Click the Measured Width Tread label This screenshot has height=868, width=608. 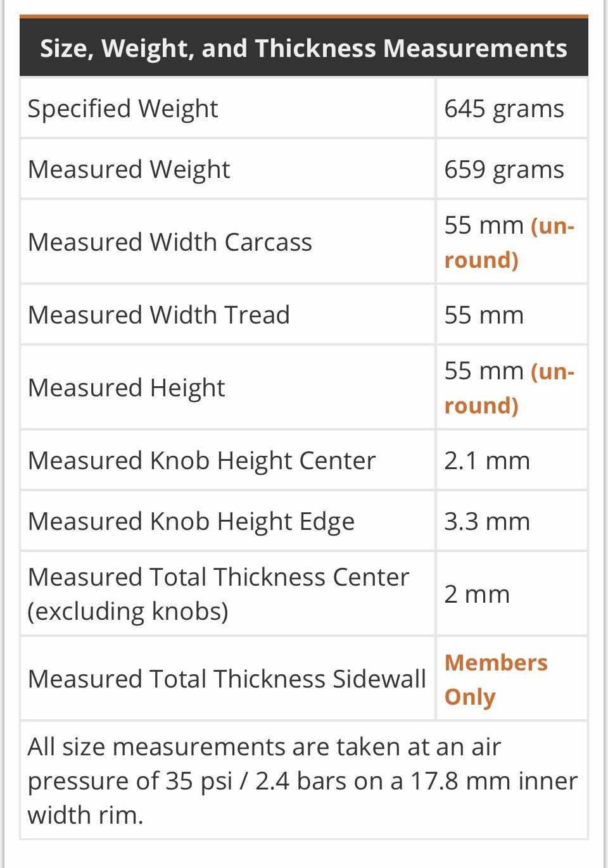click(158, 315)
